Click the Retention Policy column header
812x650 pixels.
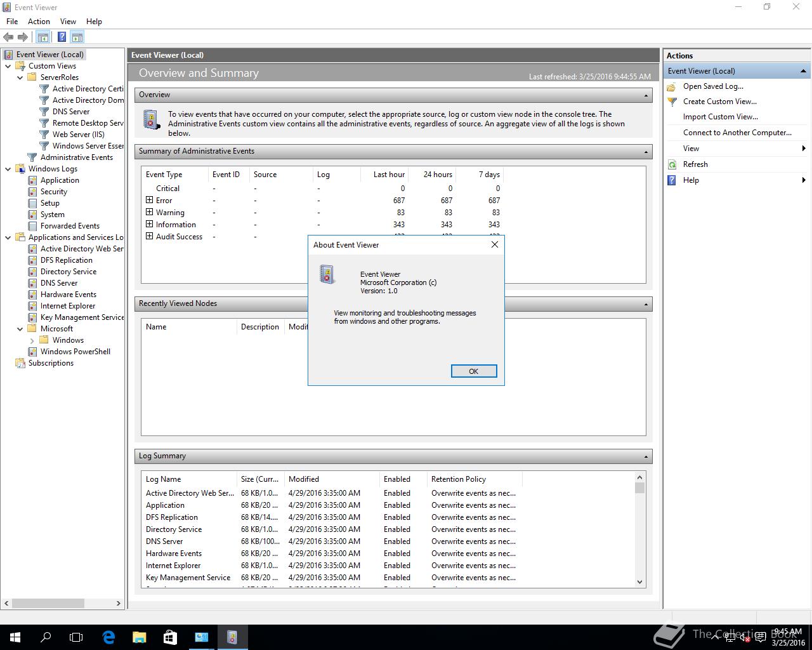point(474,479)
